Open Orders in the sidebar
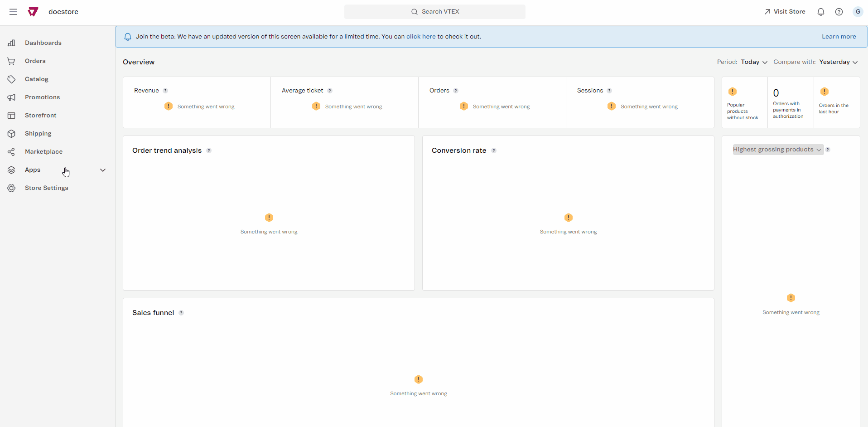The height and width of the screenshot is (427, 868). tap(35, 61)
